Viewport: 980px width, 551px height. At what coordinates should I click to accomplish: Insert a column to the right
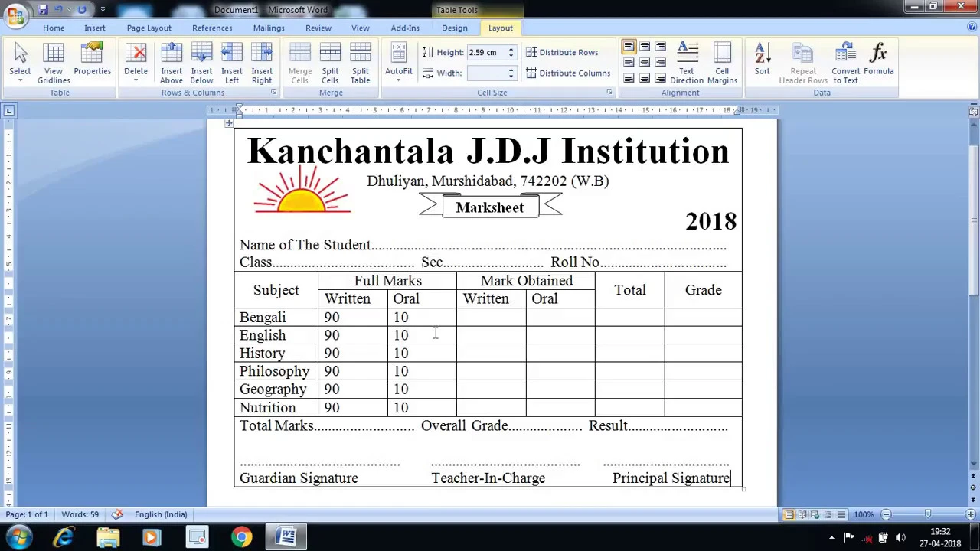click(x=262, y=63)
